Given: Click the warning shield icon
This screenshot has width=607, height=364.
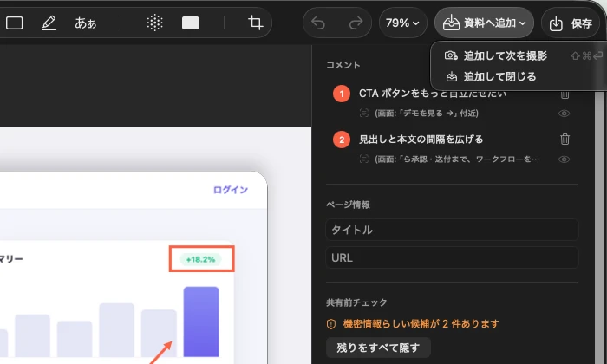Looking at the screenshot, I should (331, 324).
